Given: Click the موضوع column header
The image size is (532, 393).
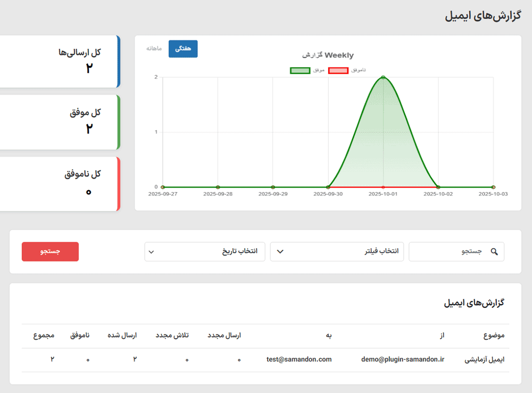Looking at the screenshot, I should pos(494,335).
